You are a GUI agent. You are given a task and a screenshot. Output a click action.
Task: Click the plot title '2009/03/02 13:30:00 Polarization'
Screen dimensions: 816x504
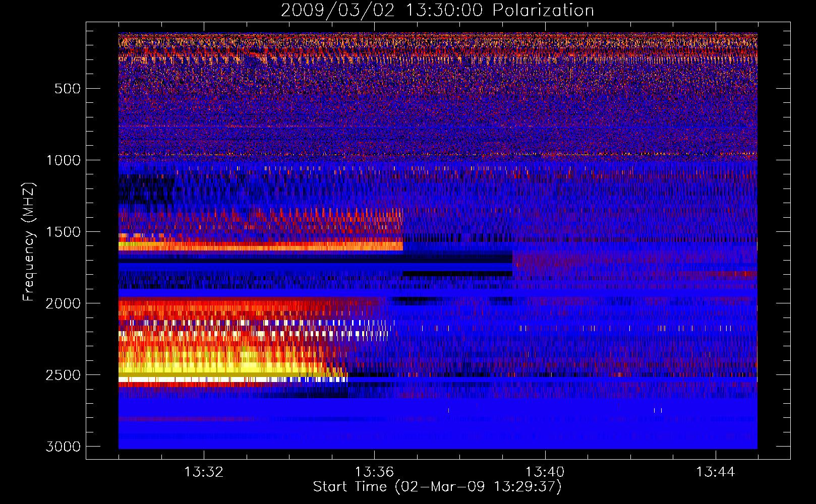click(x=437, y=11)
